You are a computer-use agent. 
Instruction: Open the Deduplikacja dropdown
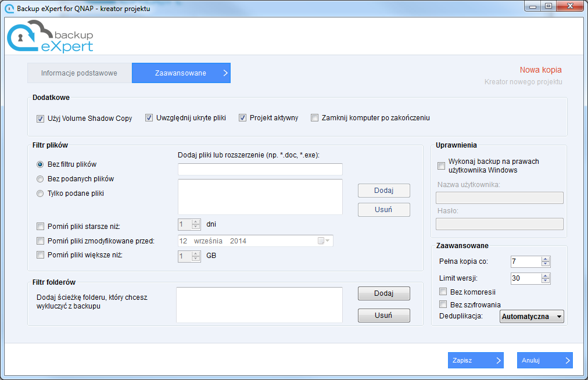pos(532,316)
